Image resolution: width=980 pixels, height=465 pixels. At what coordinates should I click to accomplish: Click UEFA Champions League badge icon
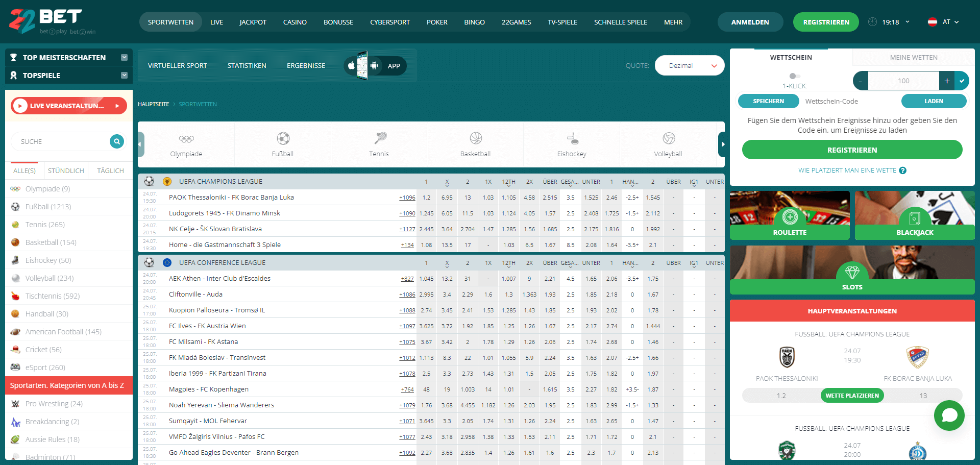point(167,181)
